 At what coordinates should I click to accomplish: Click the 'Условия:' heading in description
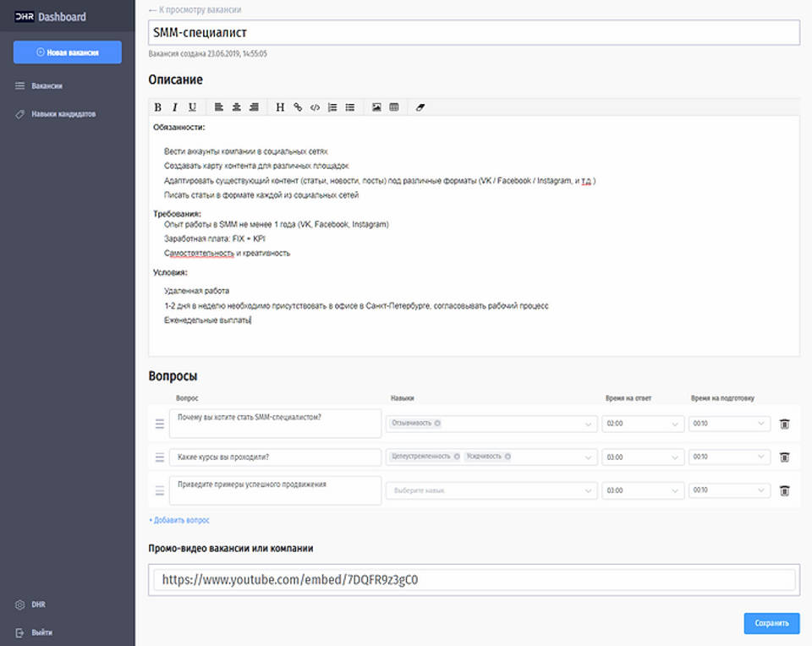[x=170, y=272]
